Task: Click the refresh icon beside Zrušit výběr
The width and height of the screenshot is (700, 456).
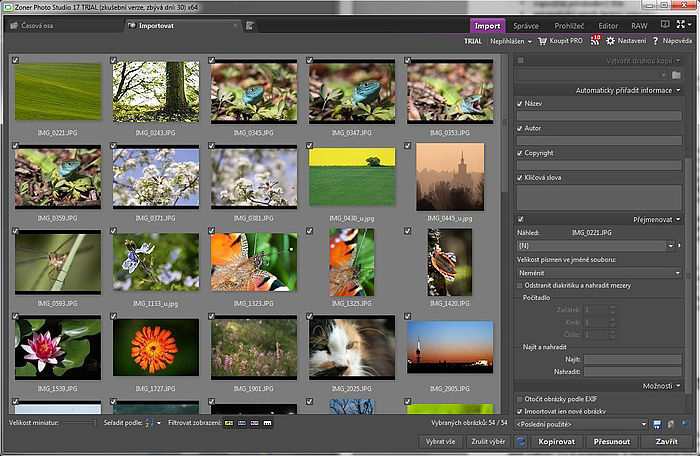Action: point(519,441)
